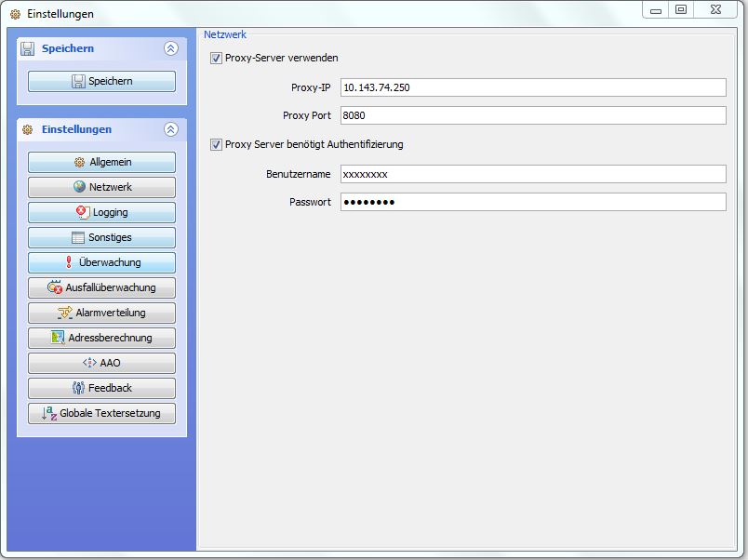The image size is (748, 560).
Task: Click the red exclamation icon for Überwachung
Action: tap(69, 262)
